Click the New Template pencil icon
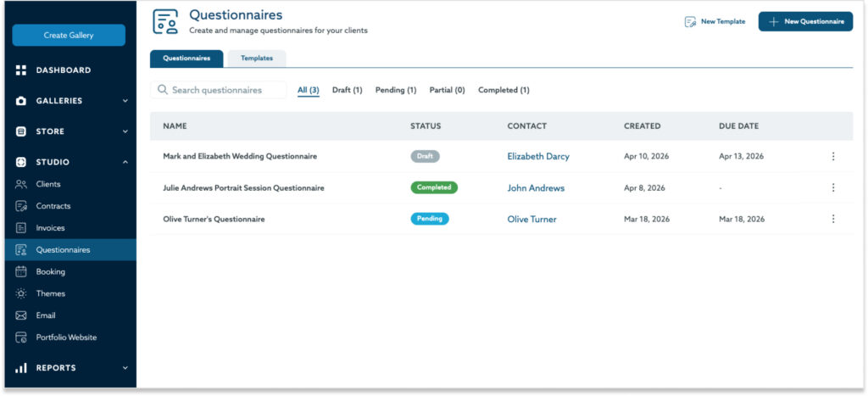The width and height of the screenshot is (868, 396). [x=690, y=21]
